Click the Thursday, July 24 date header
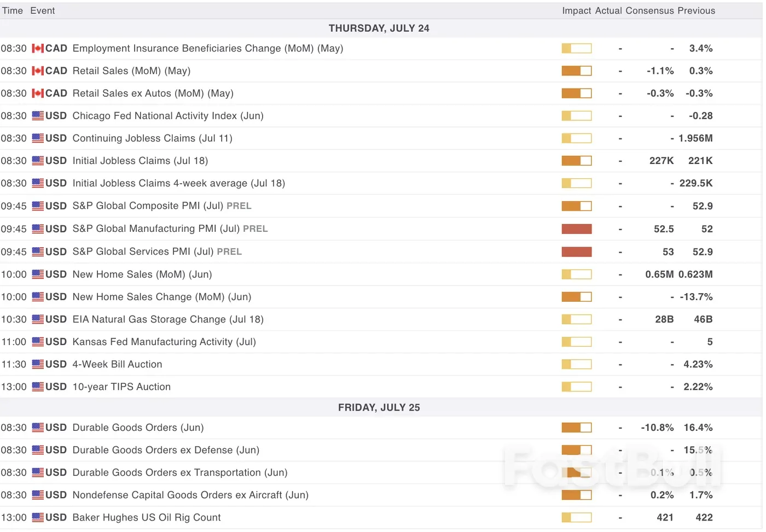This screenshot has height=532, width=766. point(379,28)
